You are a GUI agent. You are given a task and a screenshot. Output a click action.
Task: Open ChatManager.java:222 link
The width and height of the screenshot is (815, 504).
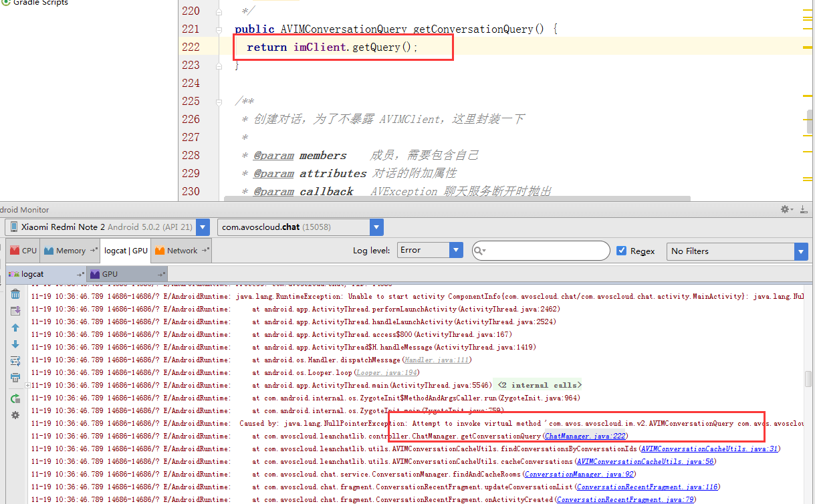(584, 436)
